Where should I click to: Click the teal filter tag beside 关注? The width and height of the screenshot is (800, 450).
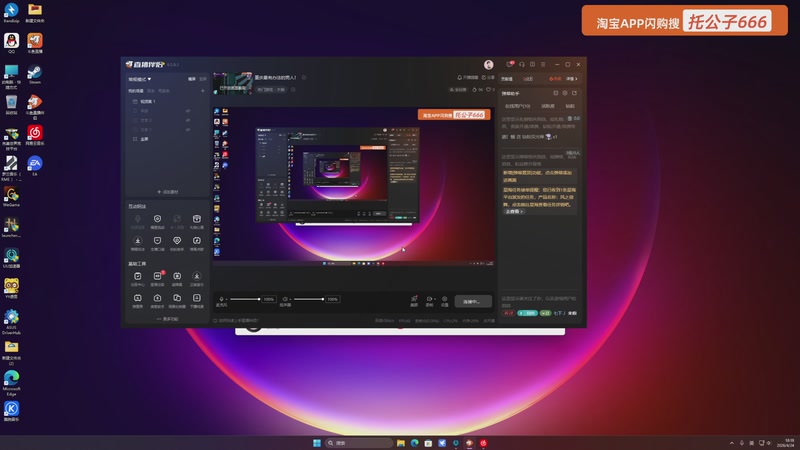coord(527,313)
